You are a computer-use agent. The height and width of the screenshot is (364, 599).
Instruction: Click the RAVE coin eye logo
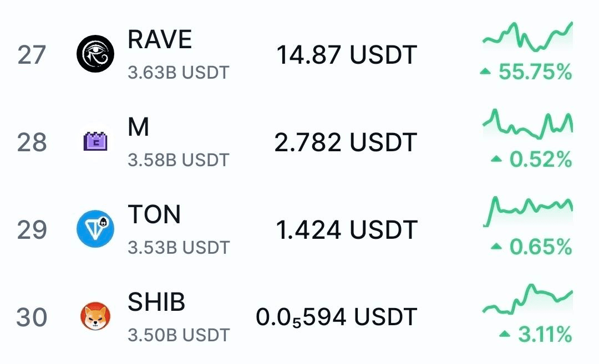pos(95,54)
